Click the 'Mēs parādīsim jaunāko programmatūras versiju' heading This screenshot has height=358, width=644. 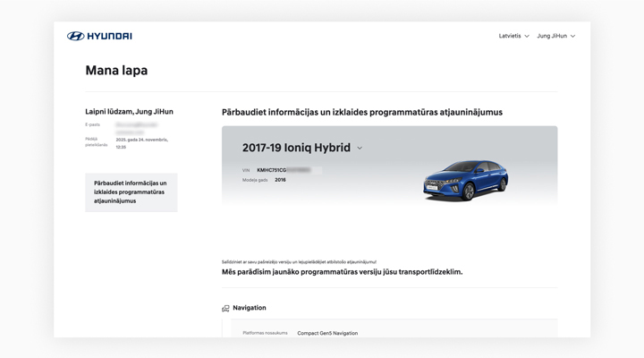pyautogui.click(x=342, y=271)
